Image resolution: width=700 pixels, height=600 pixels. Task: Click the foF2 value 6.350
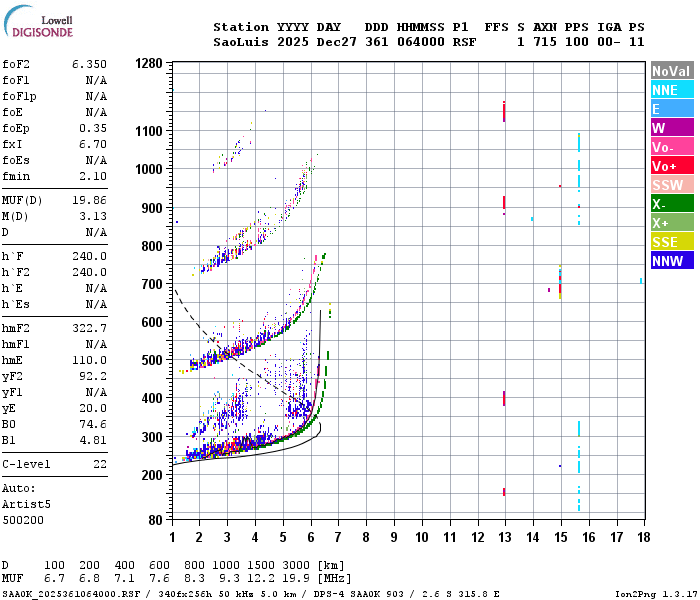[x=89, y=64]
